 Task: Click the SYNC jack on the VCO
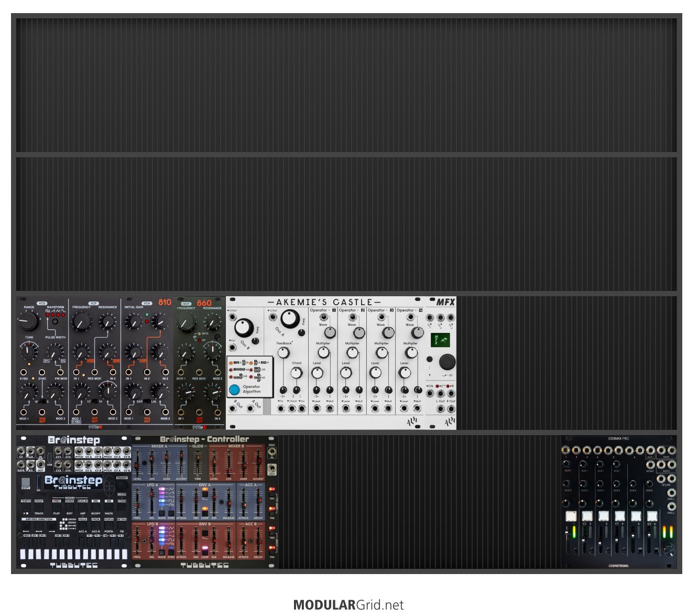(42, 372)
